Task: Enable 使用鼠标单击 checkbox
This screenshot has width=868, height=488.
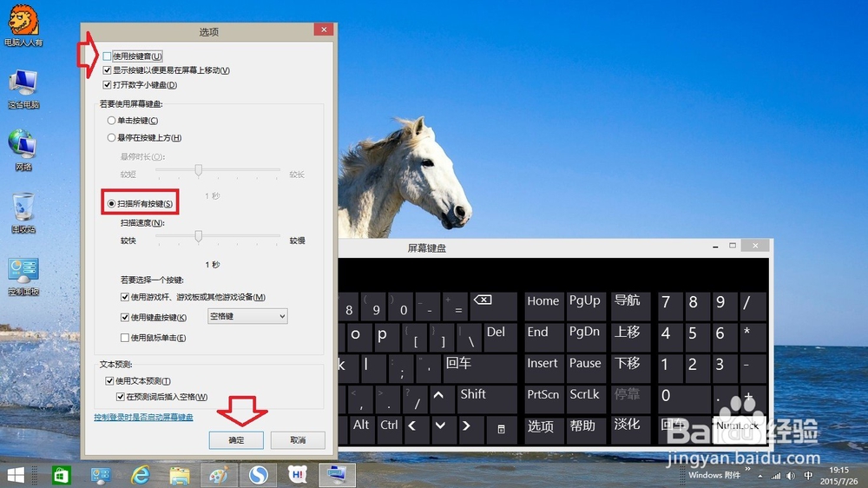Action: coord(125,337)
